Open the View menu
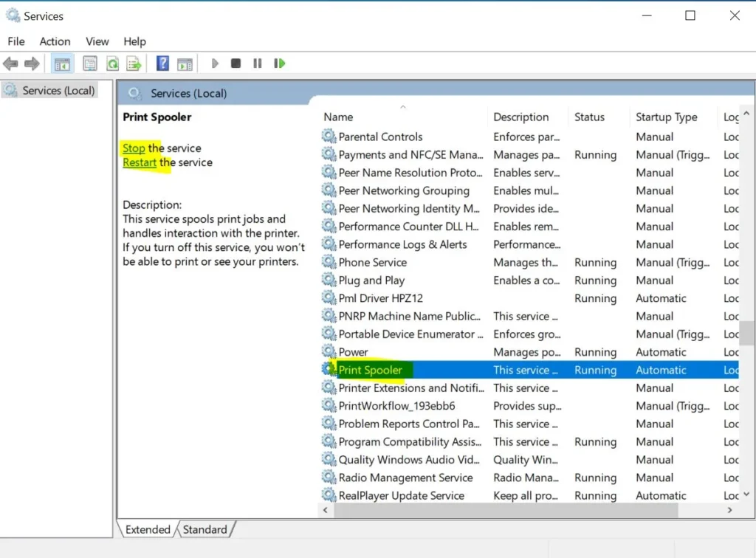The width and height of the screenshot is (756, 558). (x=97, y=41)
